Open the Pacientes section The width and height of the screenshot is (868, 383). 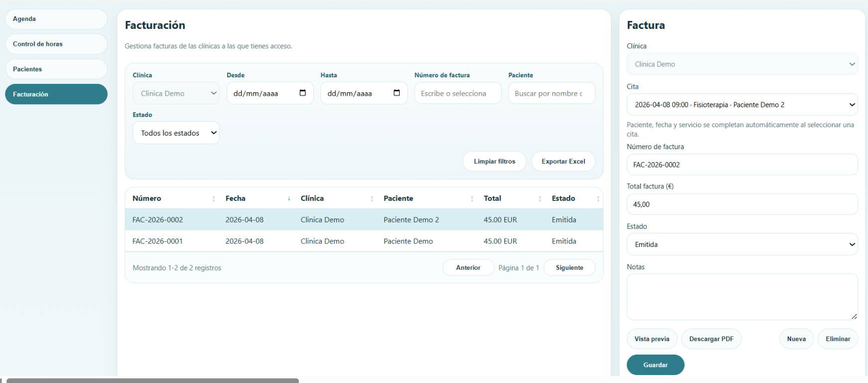(x=56, y=69)
